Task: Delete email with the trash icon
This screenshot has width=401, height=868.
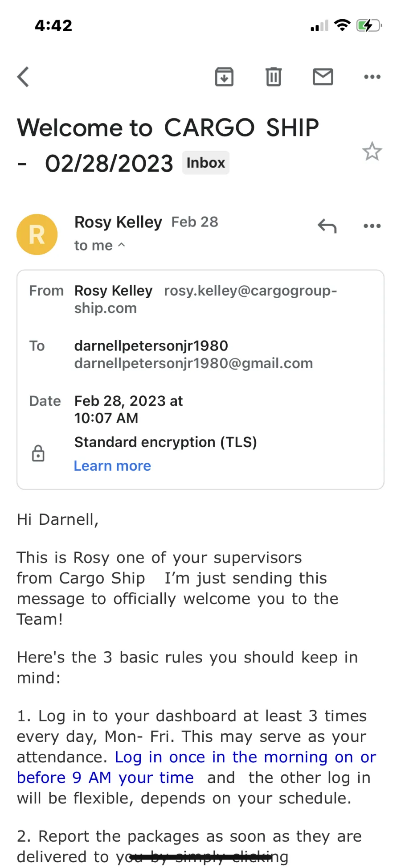Action: (274, 77)
